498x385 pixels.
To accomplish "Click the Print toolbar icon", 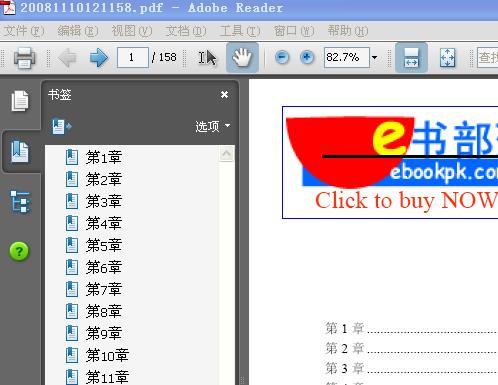I will point(24,58).
